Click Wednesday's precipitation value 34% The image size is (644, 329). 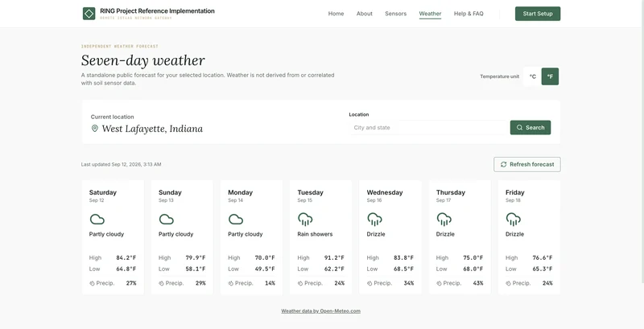[409, 283]
